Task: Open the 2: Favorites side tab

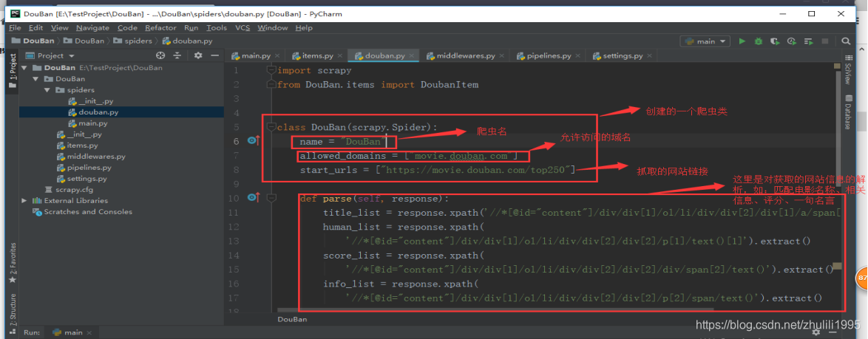Action: click(x=13, y=263)
